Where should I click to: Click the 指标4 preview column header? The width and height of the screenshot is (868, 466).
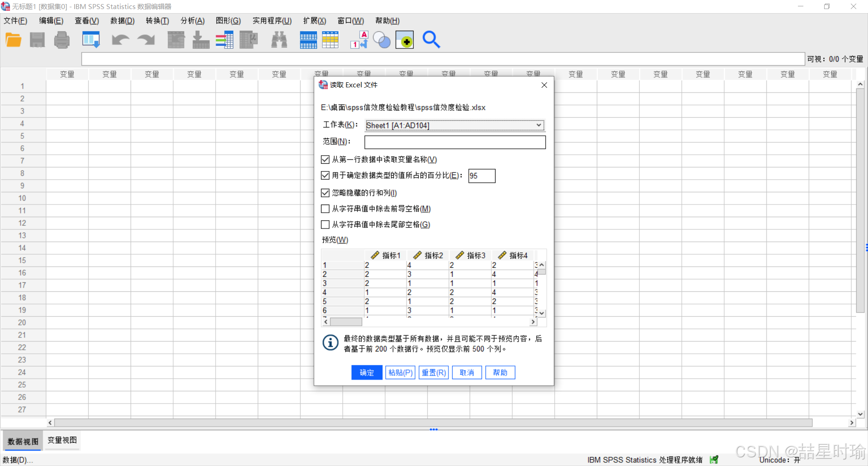513,255
